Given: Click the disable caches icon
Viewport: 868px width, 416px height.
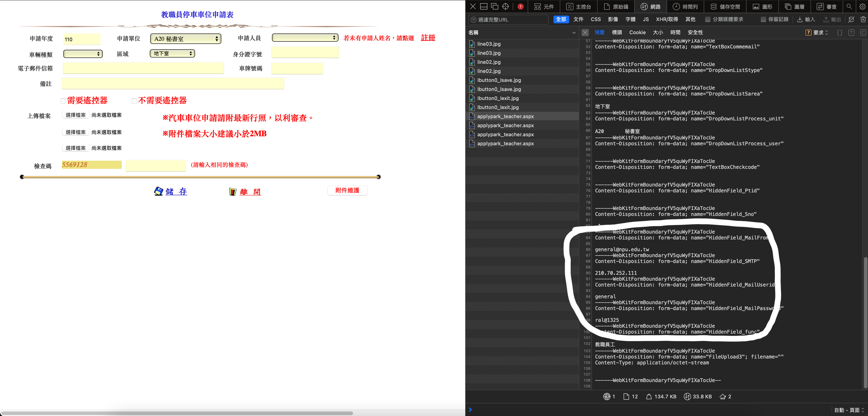Looking at the screenshot, I should [x=851, y=19].
